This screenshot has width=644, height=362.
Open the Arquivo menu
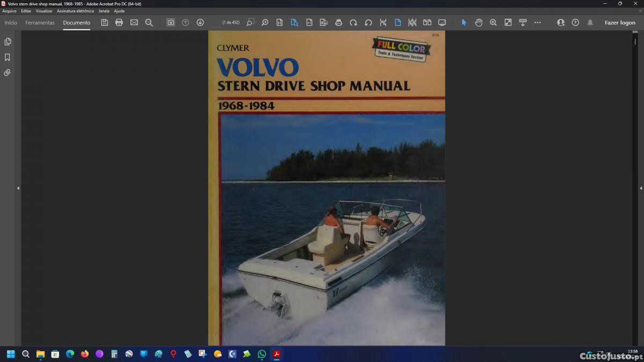click(9, 11)
